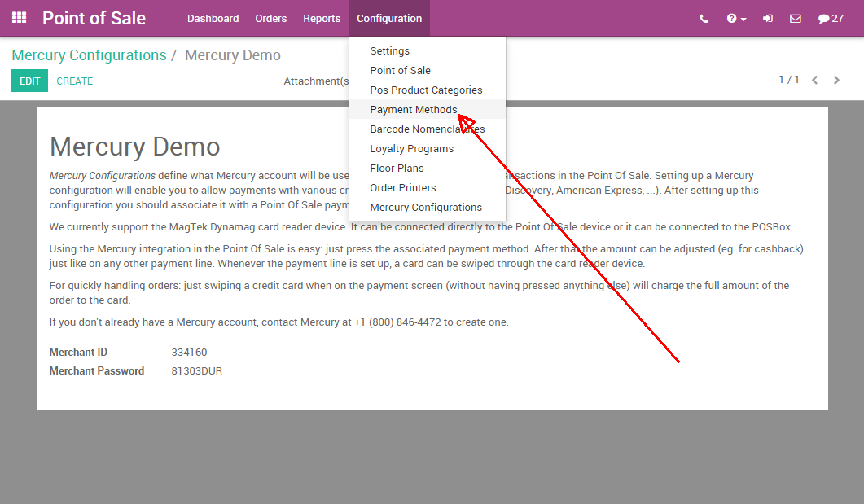The height and width of the screenshot is (504, 864).
Task: Open Order Printers entry
Action: click(x=427, y=188)
